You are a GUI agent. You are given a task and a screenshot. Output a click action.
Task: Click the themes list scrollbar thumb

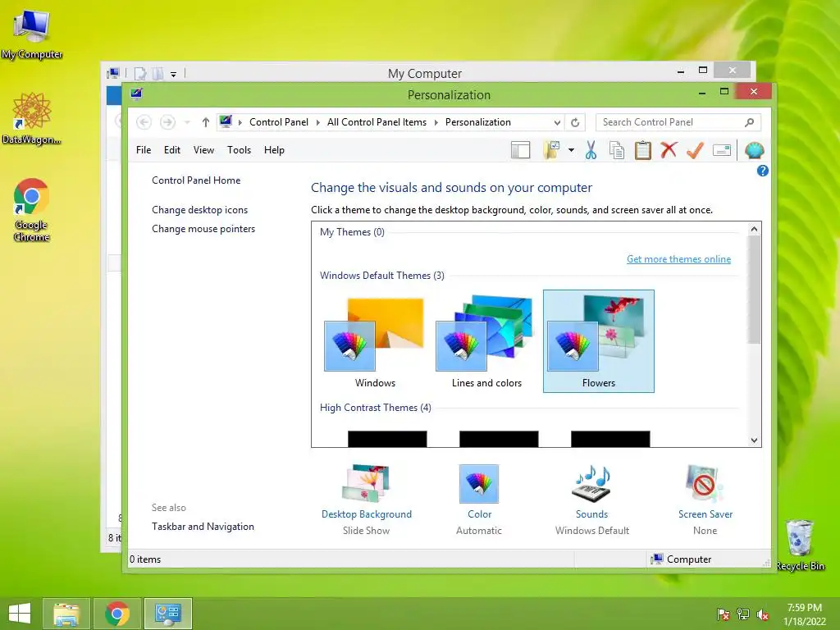755,290
